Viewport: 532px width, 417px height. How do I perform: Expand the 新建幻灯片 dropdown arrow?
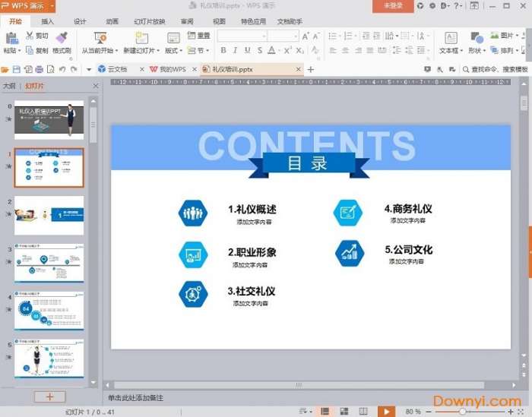click(x=157, y=51)
